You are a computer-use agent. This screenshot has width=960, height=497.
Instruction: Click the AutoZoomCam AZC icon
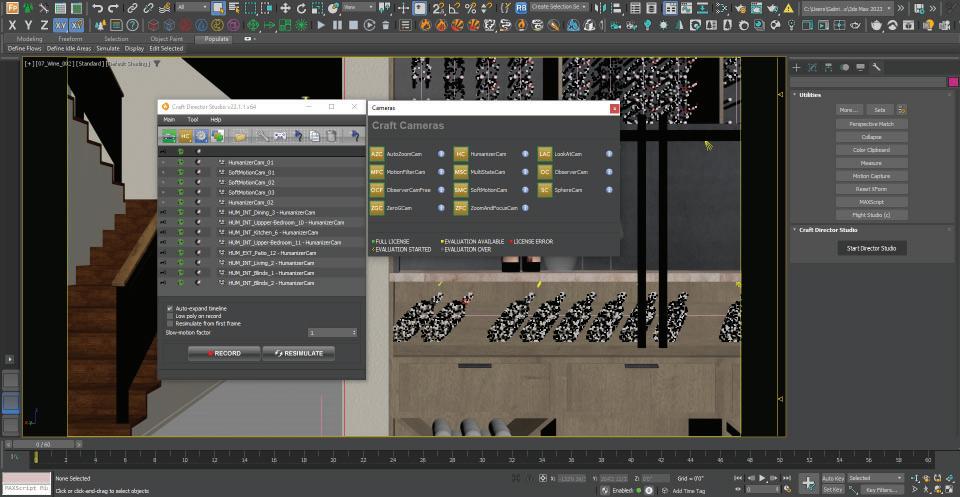coord(377,154)
